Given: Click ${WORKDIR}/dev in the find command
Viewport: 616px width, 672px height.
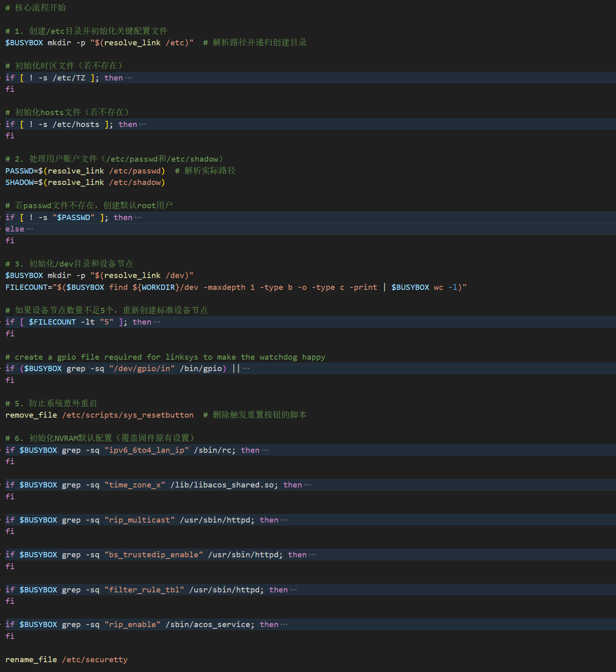Looking at the screenshot, I should [x=165, y=287].
